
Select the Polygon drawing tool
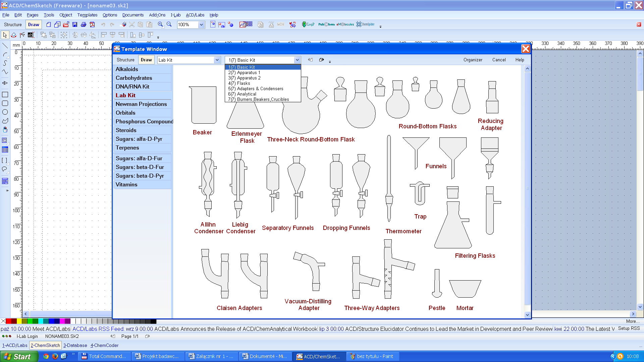[x=5, y=121]
